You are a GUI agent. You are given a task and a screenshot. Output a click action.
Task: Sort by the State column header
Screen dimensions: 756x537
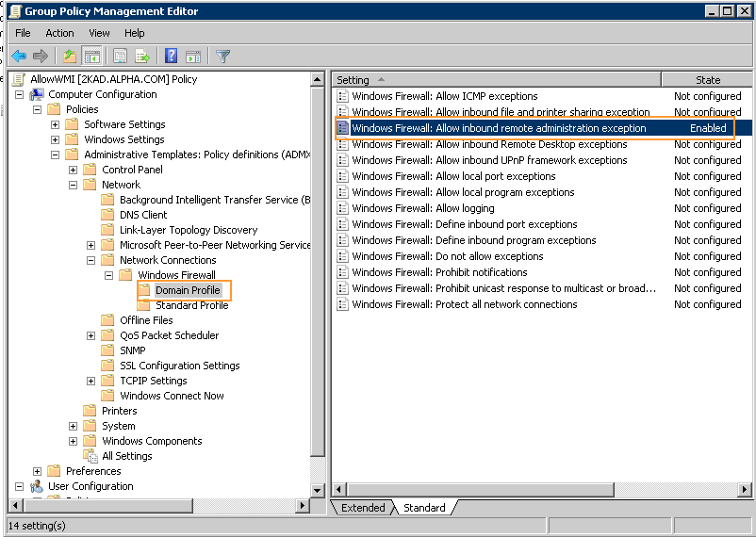tap(707, 80)
